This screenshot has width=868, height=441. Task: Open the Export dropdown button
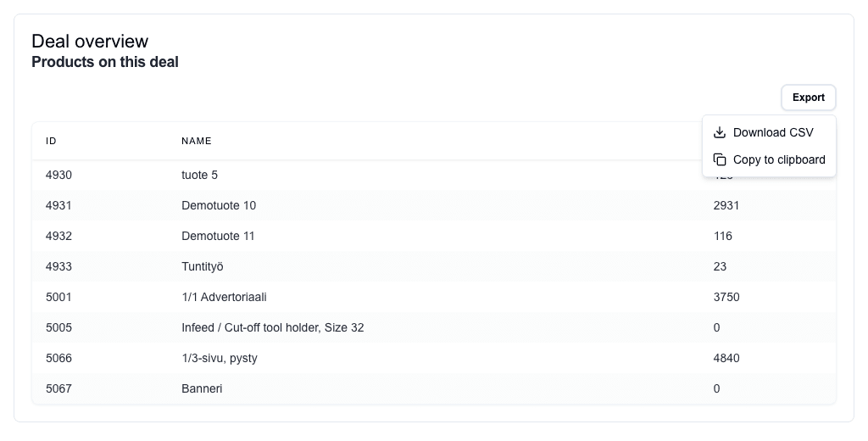click(808, 98)
